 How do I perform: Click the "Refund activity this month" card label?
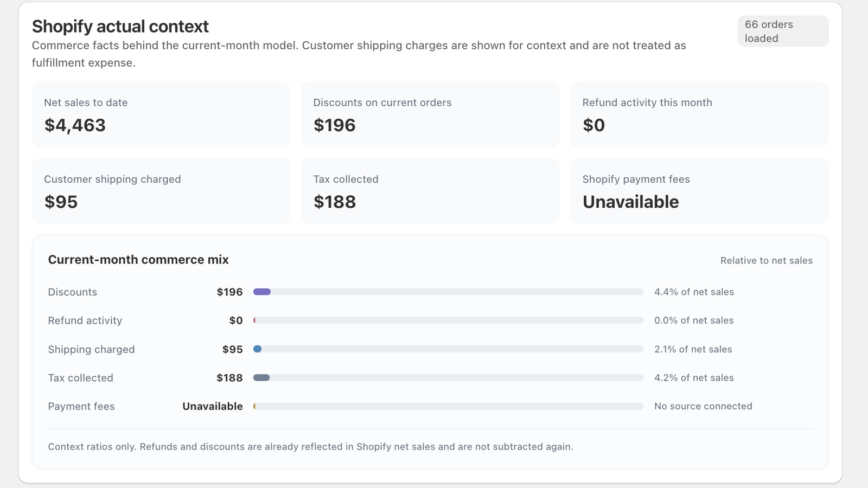click(x=647, y=102)
